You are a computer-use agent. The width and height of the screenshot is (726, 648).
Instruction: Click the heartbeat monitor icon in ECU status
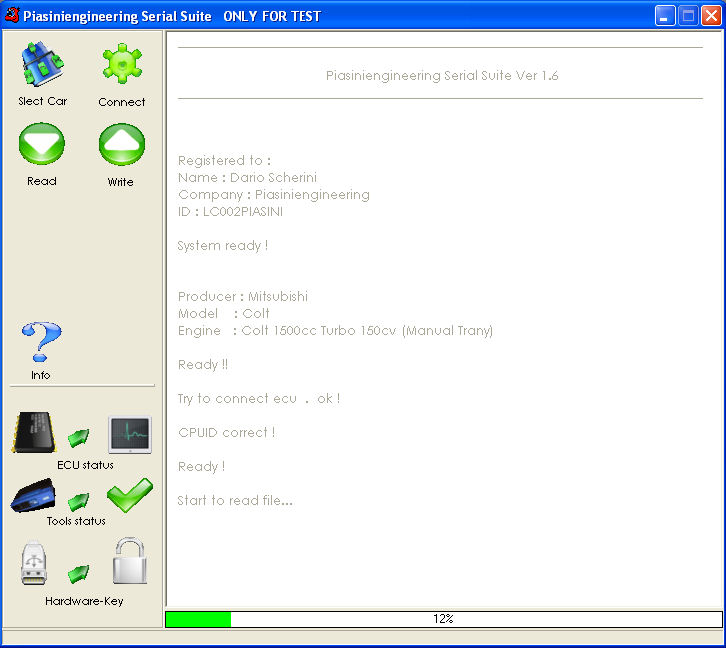pyautogui.click(x=130, y=435)
